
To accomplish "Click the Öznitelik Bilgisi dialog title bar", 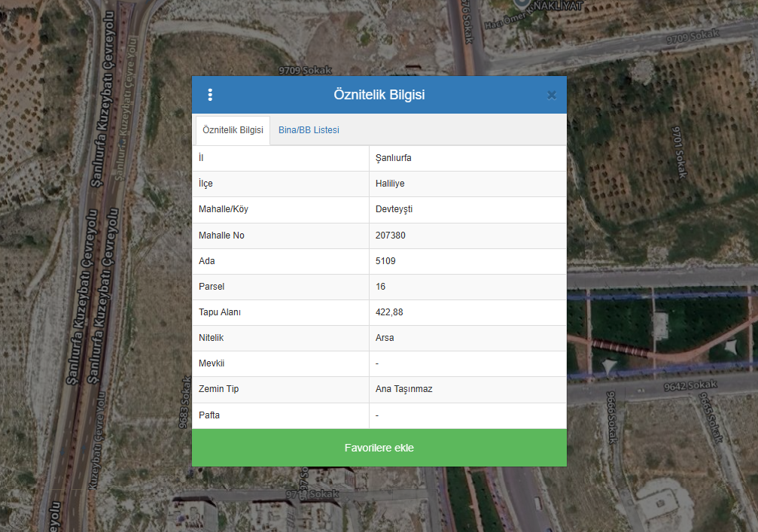I will [379, 95].
